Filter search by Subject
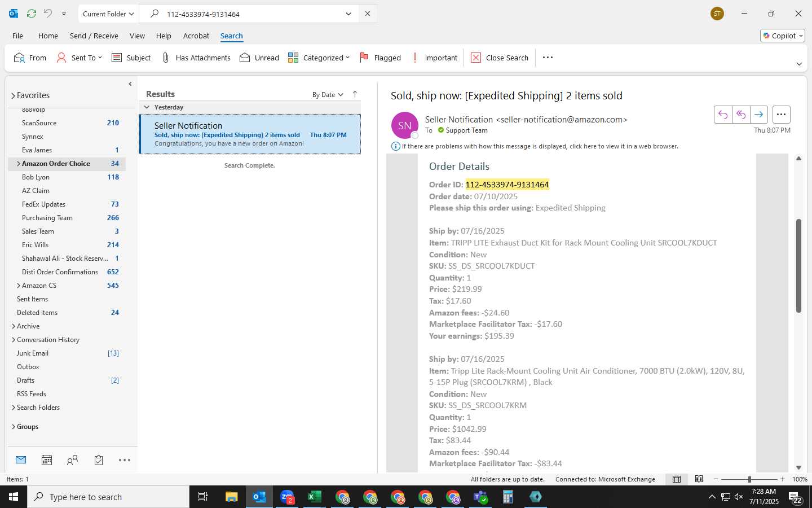The width and height of the screenshot is (812, 508). coord(131,58)
